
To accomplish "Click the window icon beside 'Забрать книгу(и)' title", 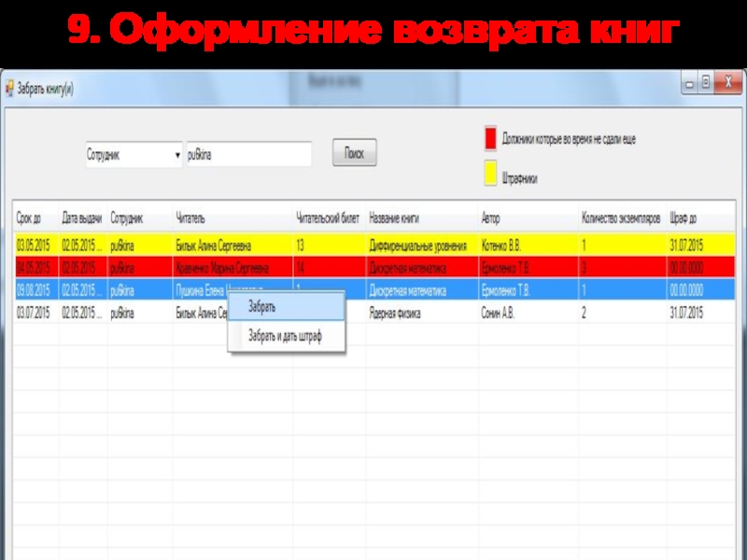I will 10,88.
